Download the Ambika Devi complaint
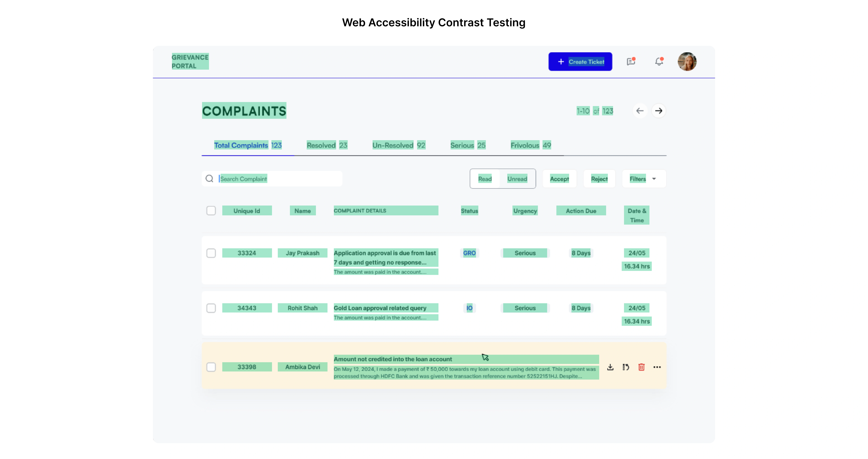 tap(610, 367)
